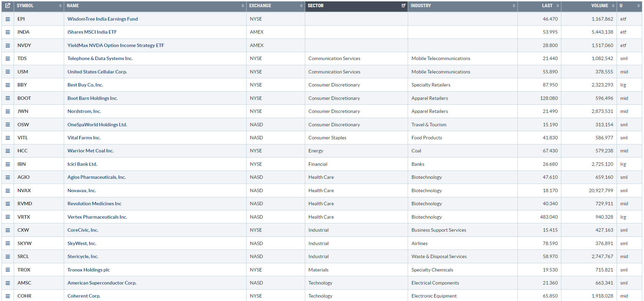This screenshot has height=301, width=644.
Task: Sort rows by the Last price header
Action: point(547,6)
